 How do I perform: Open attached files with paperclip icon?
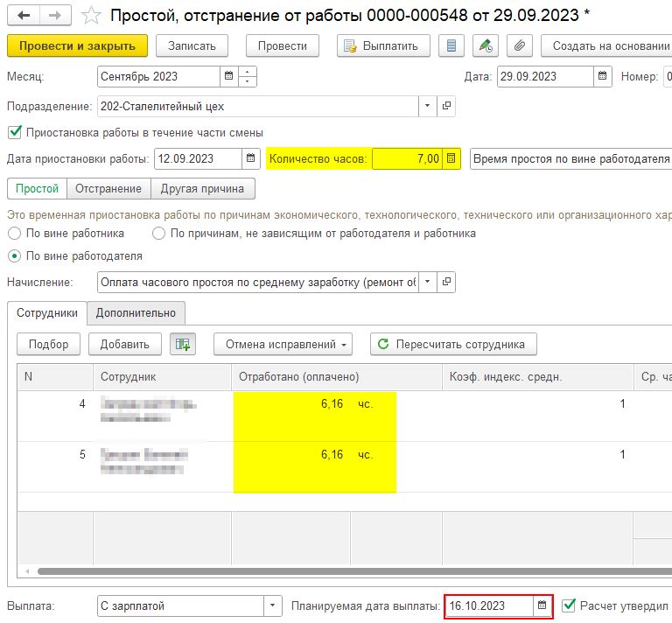pos(520,45)
